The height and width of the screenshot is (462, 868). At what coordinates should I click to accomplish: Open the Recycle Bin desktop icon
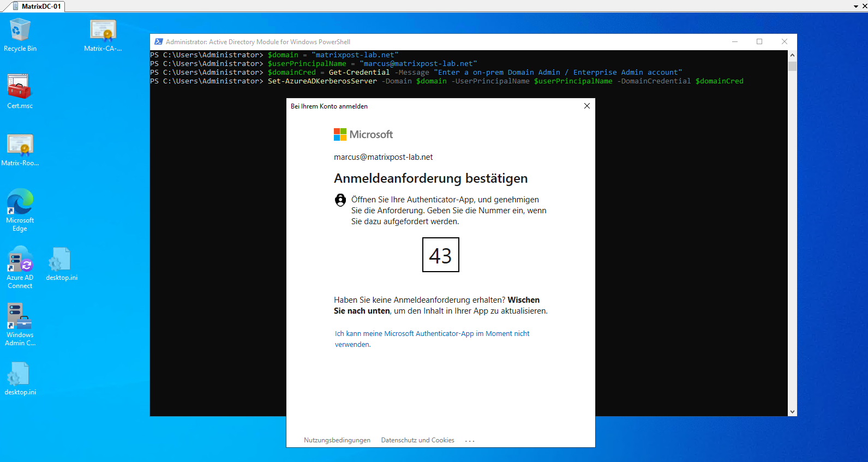20,35
